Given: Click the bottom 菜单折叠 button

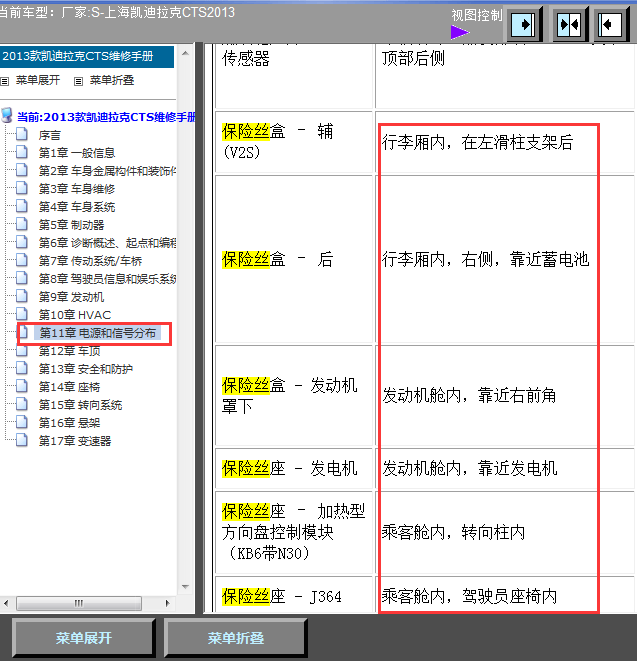Looking at the screenshot, I should click(x=236, y=638).
